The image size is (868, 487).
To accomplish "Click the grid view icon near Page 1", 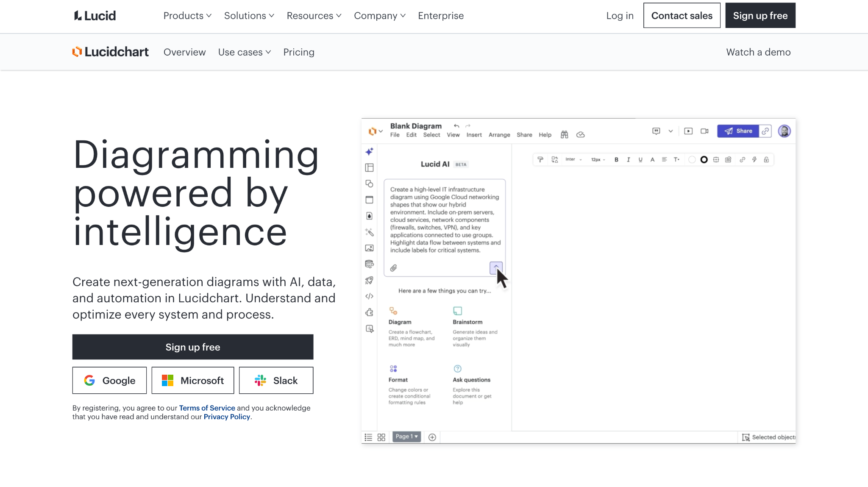I will tap(381, 437).
